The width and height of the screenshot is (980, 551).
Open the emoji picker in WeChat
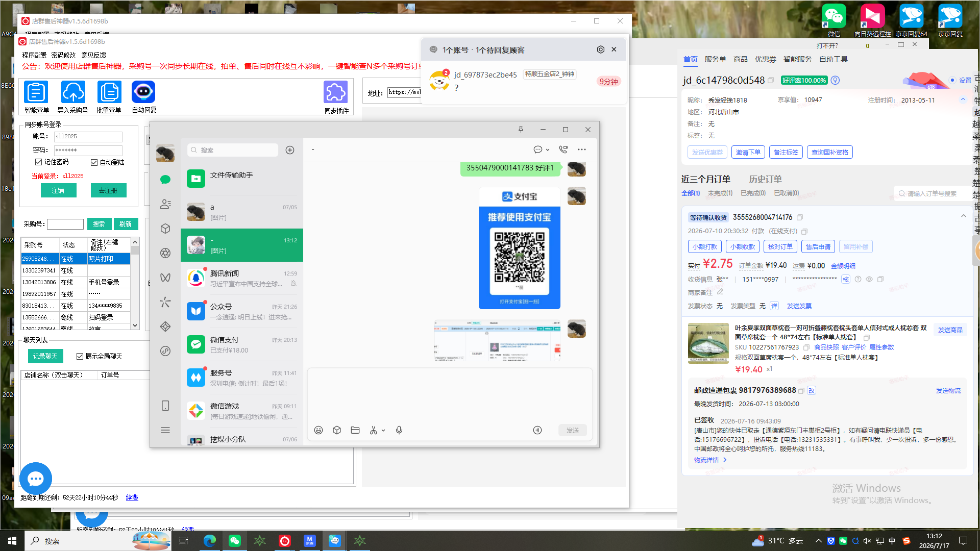318,430
